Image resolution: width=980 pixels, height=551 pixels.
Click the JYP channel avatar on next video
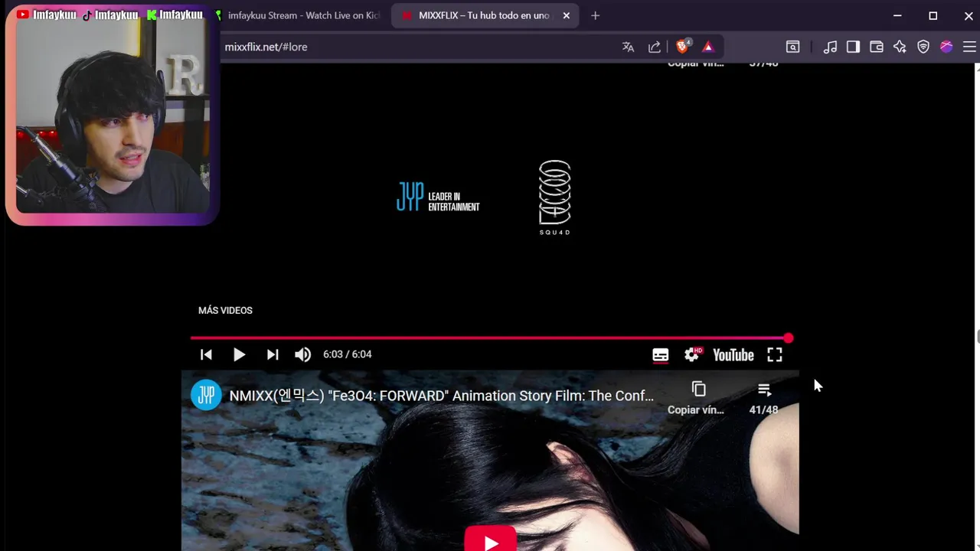[206, 395]
